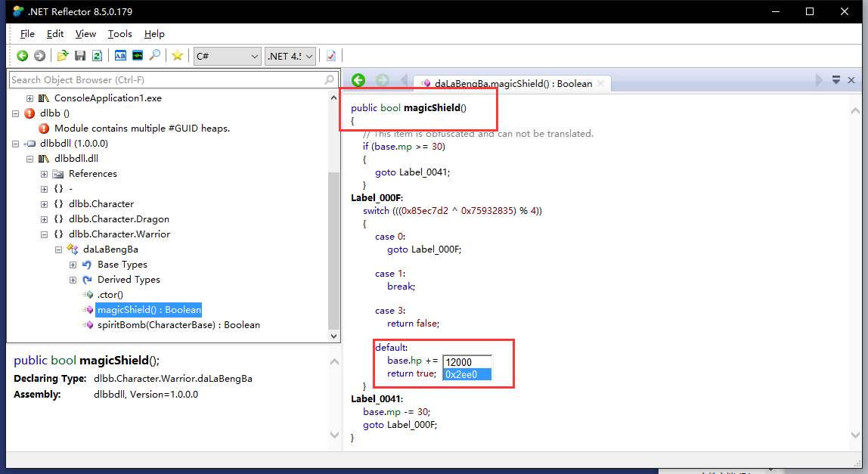Open the Tools menu
The width and height of the screenshot is (868, 474).
coord(120,34)
